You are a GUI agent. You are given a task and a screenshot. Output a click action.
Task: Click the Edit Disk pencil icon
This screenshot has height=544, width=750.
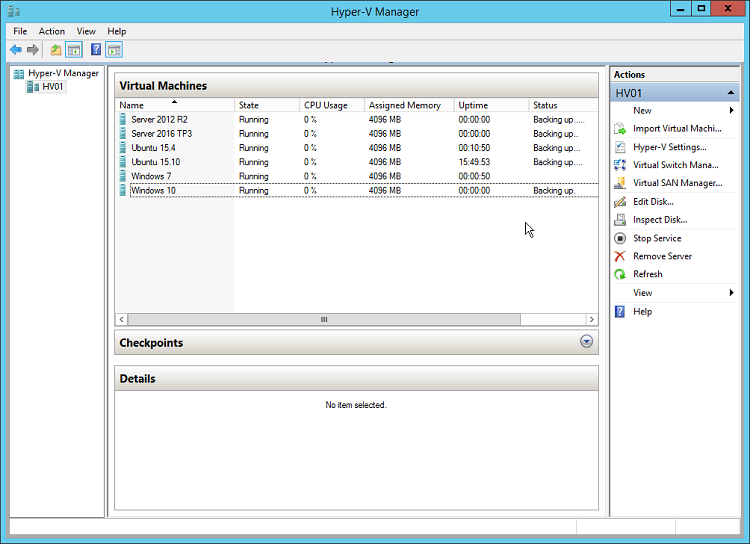[620, 202]
